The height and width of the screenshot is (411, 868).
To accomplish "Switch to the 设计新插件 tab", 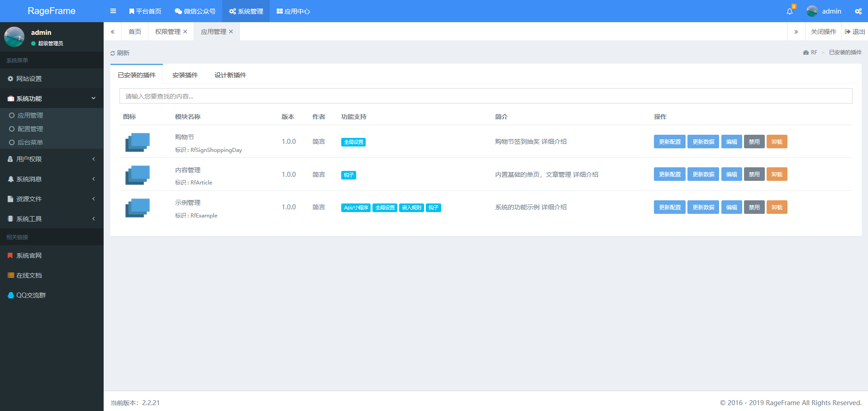I will pos(230,75).
